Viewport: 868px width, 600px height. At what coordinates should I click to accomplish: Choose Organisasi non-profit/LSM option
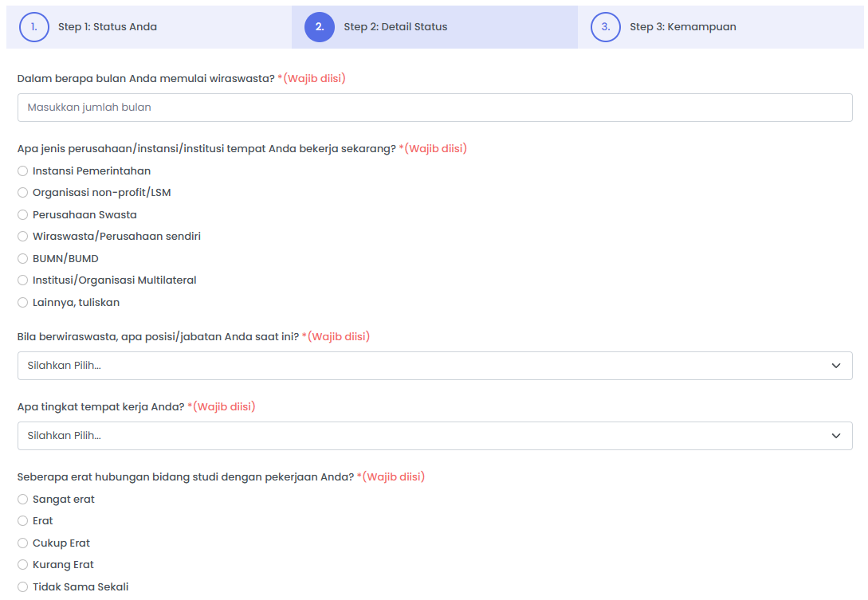tap(23, 193)
